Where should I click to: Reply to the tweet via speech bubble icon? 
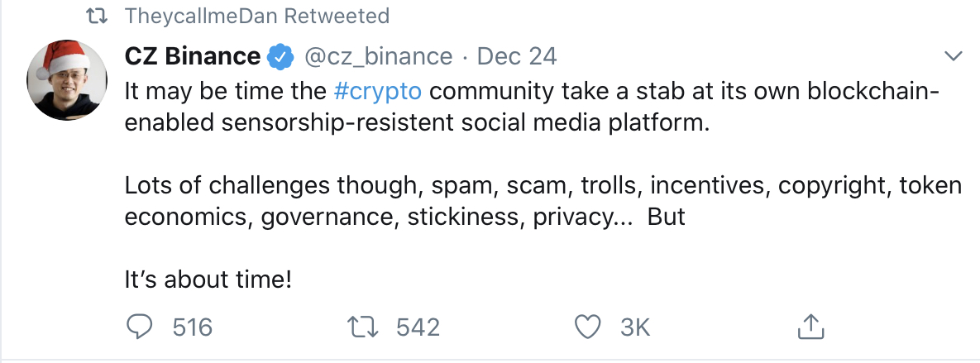[x=140, y=327]
